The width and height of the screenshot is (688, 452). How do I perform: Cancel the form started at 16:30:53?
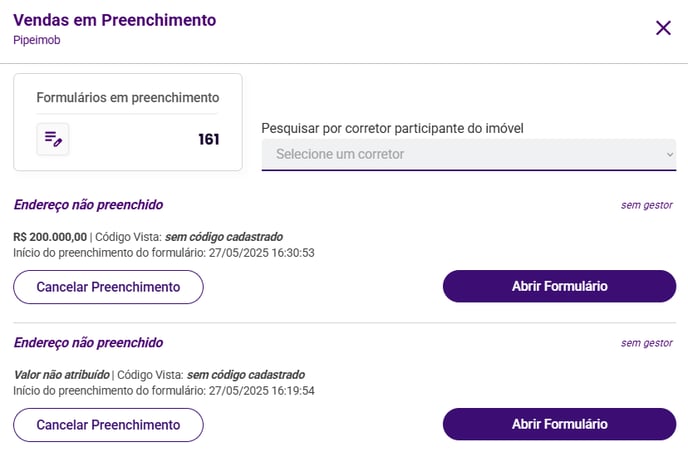click(x=108, y=287)
